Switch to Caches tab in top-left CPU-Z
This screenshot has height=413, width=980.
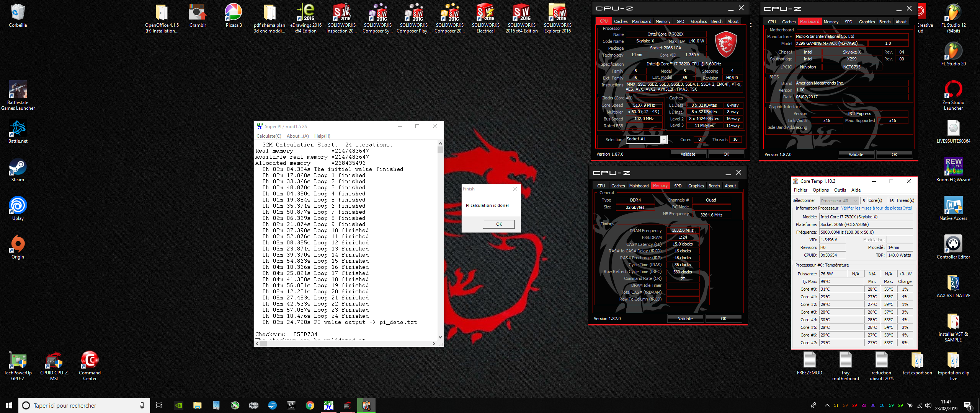point(621,21)
